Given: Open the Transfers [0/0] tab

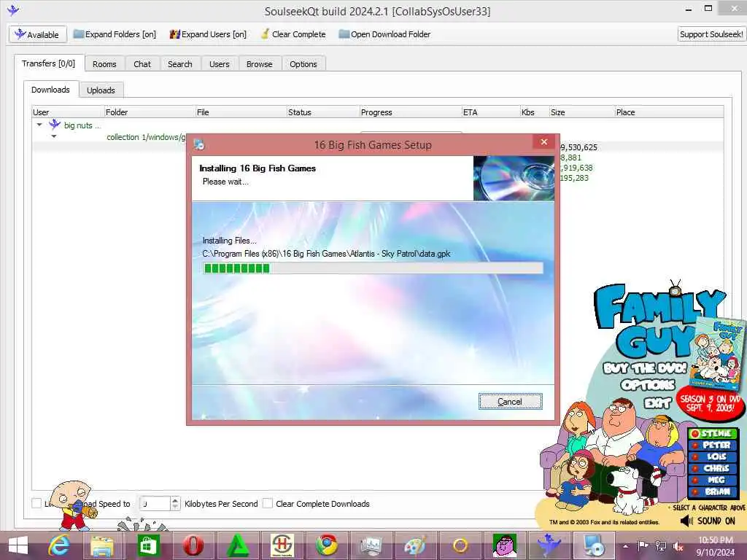Looking at the screenshot, I should [49, 63].
